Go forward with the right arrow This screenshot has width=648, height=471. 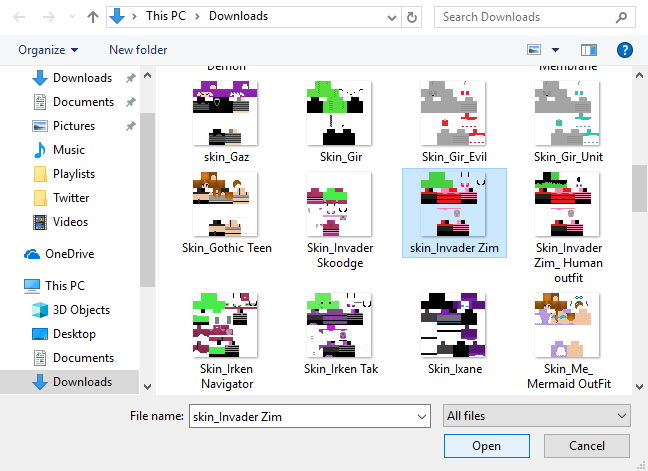pos(49,17)
